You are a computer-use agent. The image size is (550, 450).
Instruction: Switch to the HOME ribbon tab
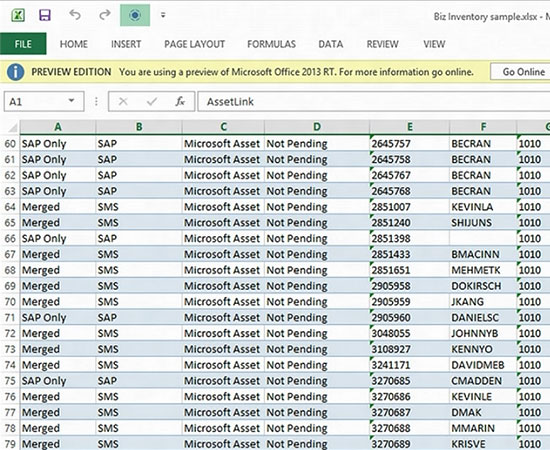[x=74, y=44]
